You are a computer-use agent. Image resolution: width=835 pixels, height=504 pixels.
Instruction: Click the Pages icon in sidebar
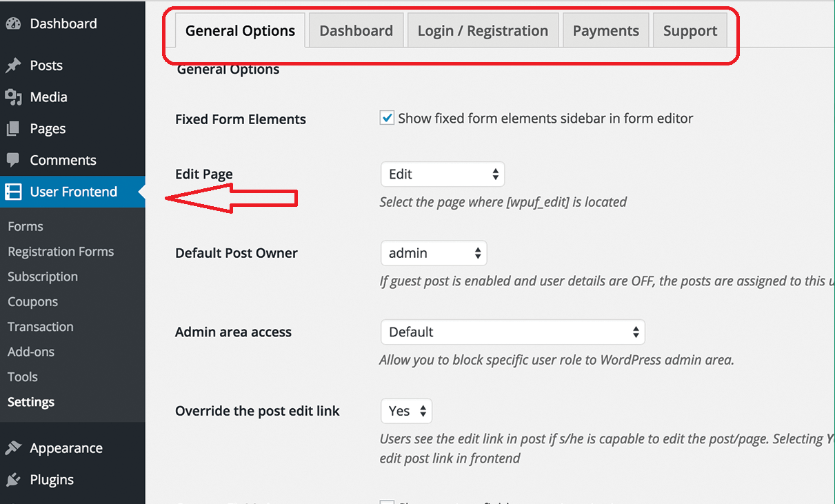13,129
